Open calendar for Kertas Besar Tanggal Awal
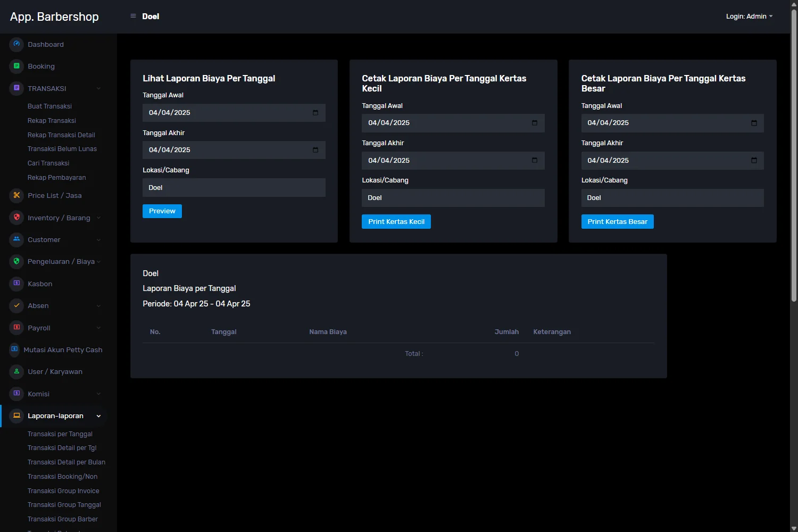 (754, 123)
